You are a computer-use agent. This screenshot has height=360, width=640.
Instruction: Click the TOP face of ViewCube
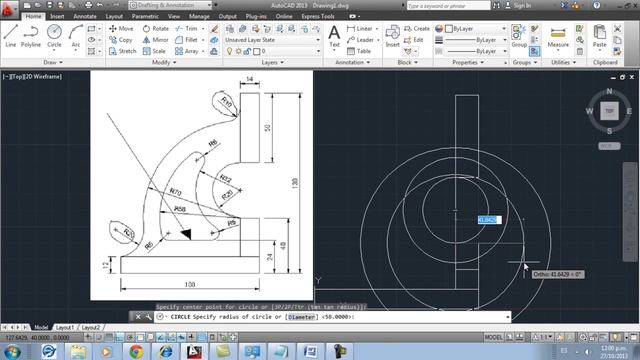(x=609, y=111)
